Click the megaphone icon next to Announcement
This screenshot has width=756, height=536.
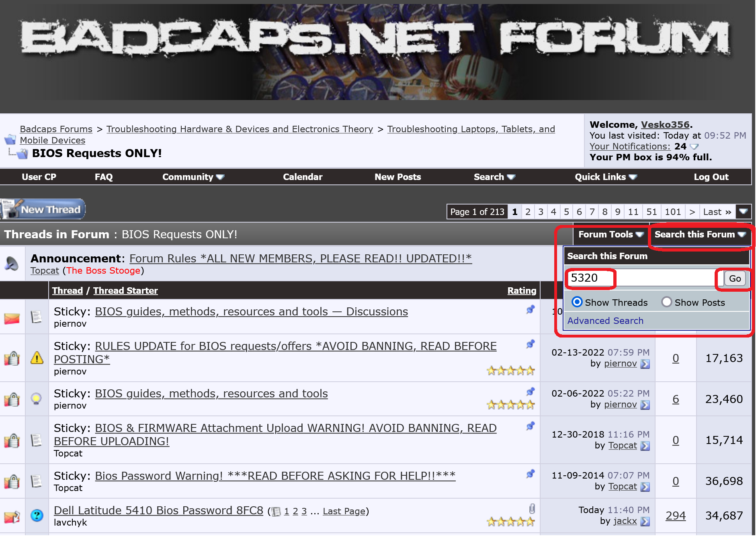coord(11,264)
